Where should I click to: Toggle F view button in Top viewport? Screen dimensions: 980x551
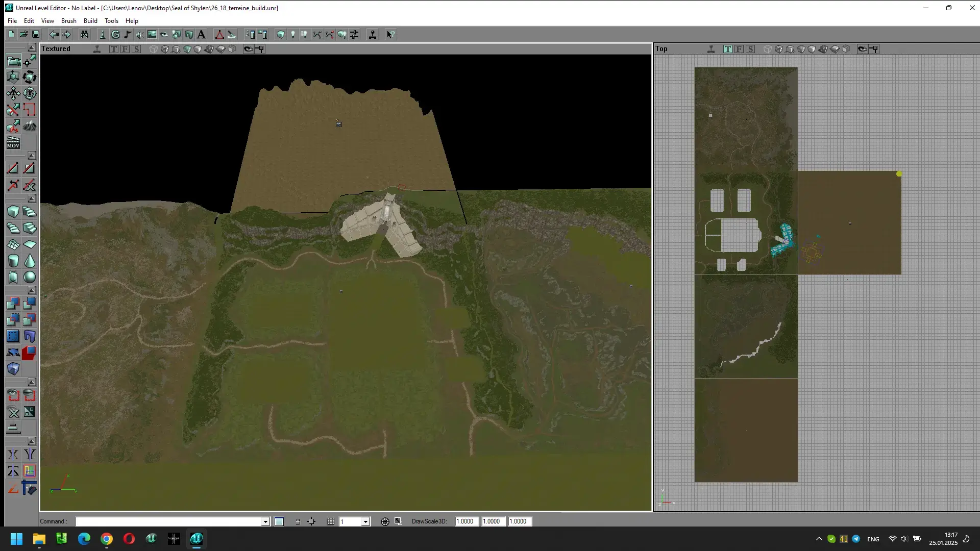tap(739, 49)
